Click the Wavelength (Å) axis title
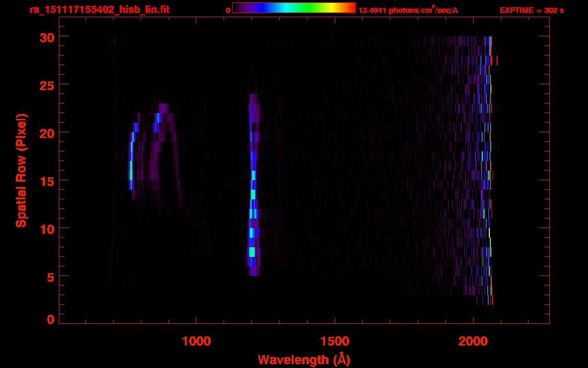The image size is (588, 368). pos(304,359)
